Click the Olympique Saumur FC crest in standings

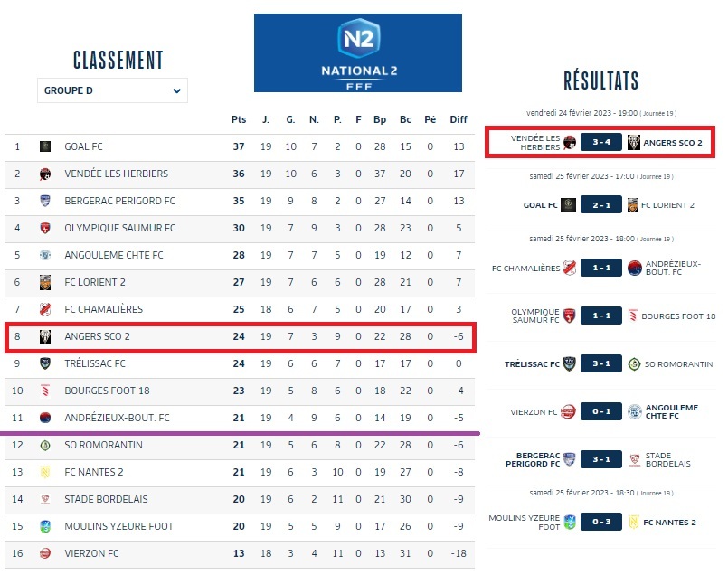tap(45, 228)
